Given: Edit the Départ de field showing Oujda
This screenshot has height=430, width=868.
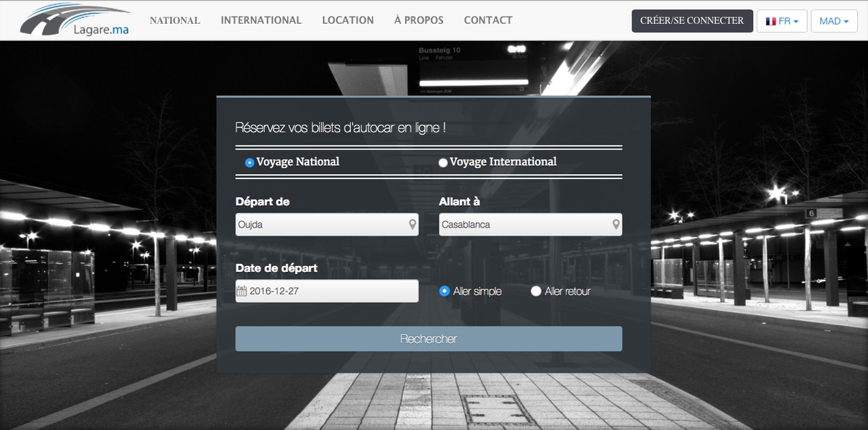Looking at the screenshot, I should coord(327,225).
